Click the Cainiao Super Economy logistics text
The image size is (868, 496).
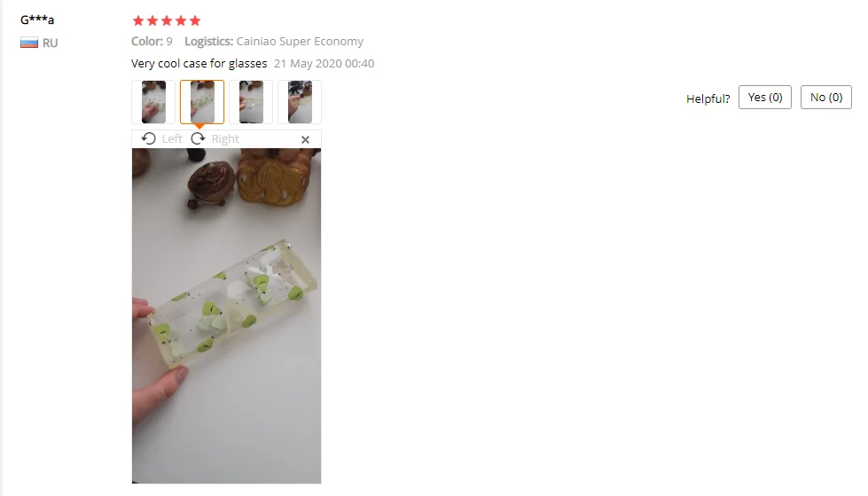click(300, 42)
